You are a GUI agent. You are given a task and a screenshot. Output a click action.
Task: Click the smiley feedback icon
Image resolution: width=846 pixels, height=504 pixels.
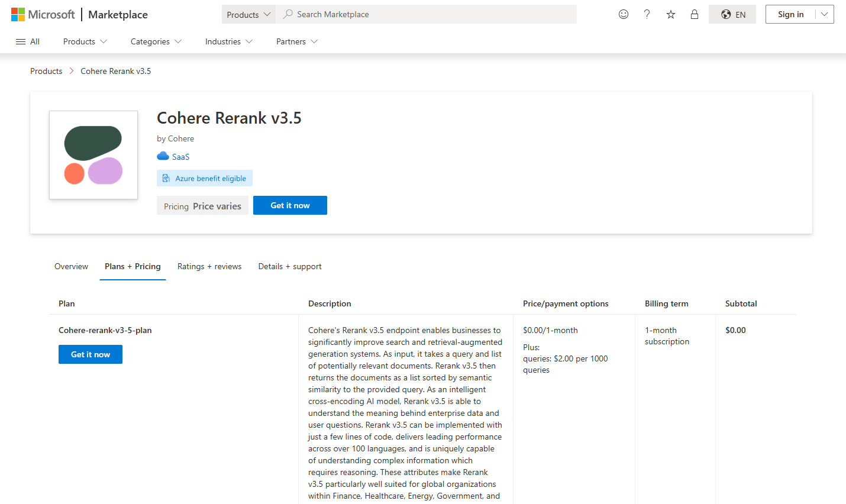(x=624, y=14)
